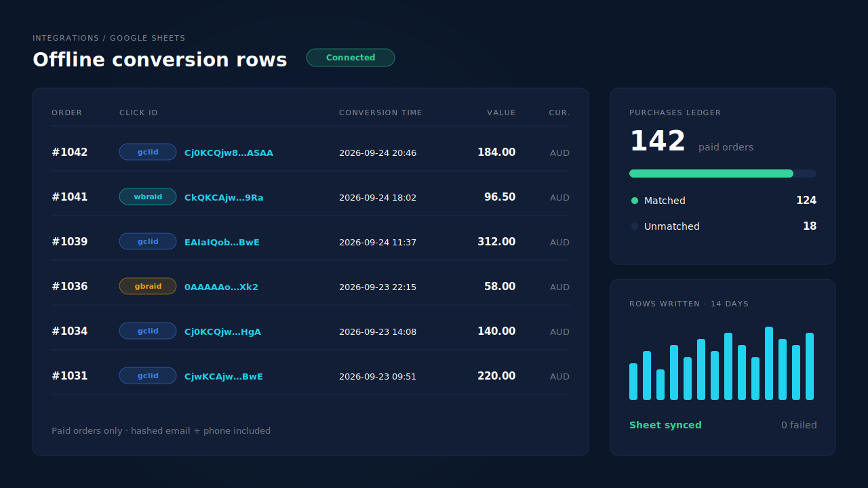Click the paid orders only footnote

(x=161, y=431)
